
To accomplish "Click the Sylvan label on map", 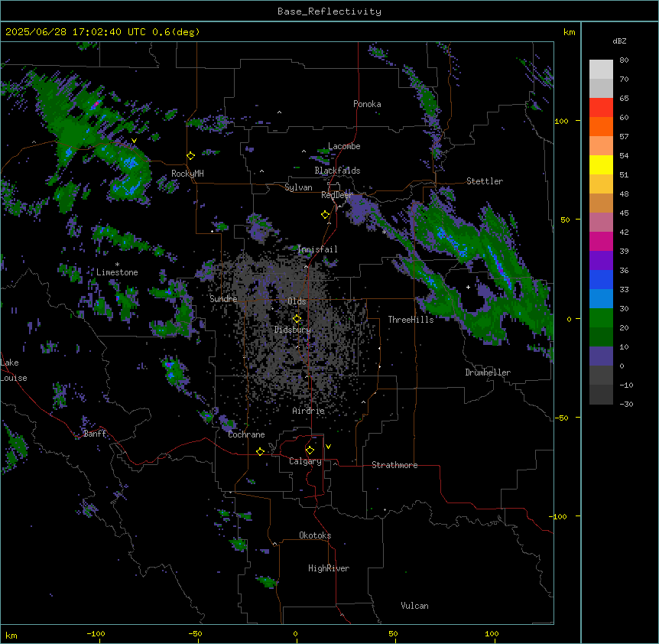I will 298,187.
